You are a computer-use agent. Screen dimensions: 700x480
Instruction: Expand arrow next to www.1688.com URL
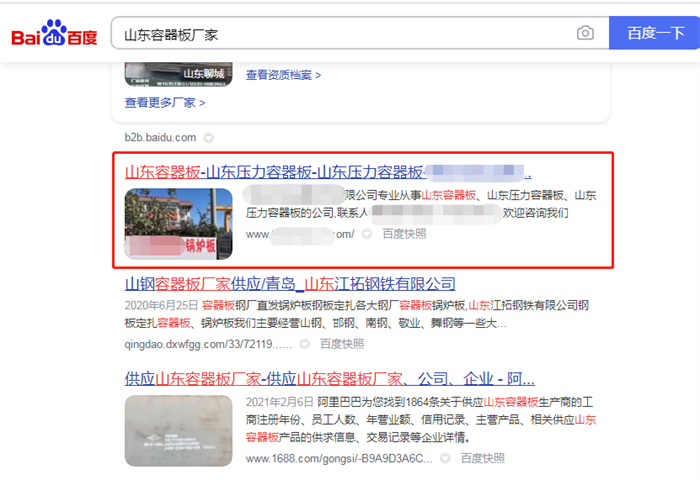point(445,459)
